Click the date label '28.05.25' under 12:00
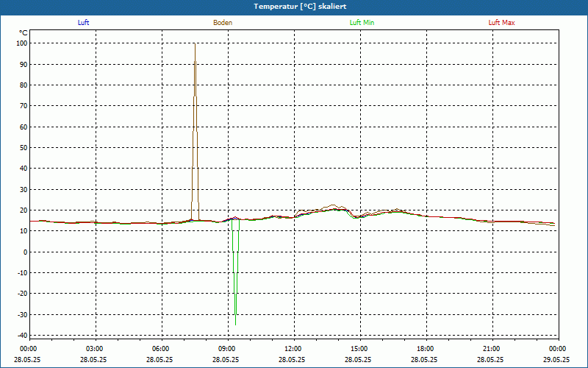This screenshot has height=368, width=588. [292, 359]
